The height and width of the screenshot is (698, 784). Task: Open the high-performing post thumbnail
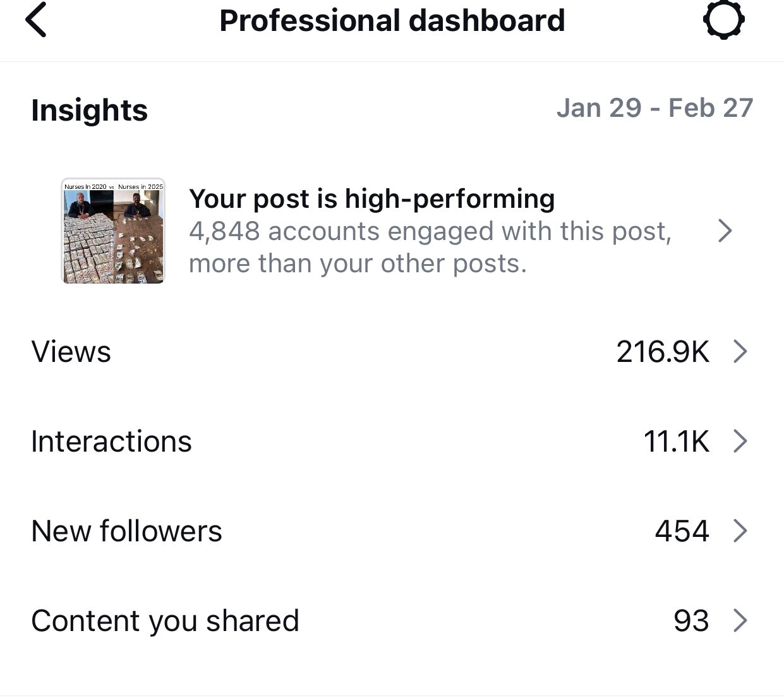[x=112, y=231]
